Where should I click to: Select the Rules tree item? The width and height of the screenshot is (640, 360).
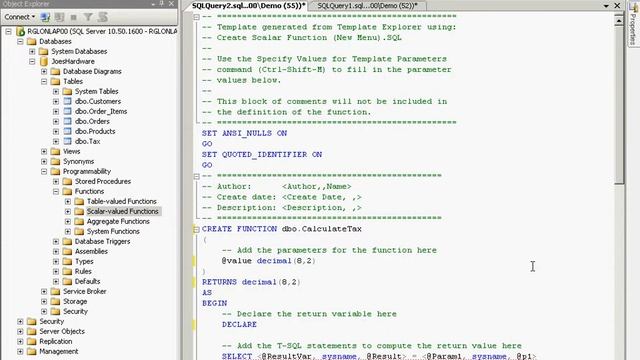tap(83, 271)
